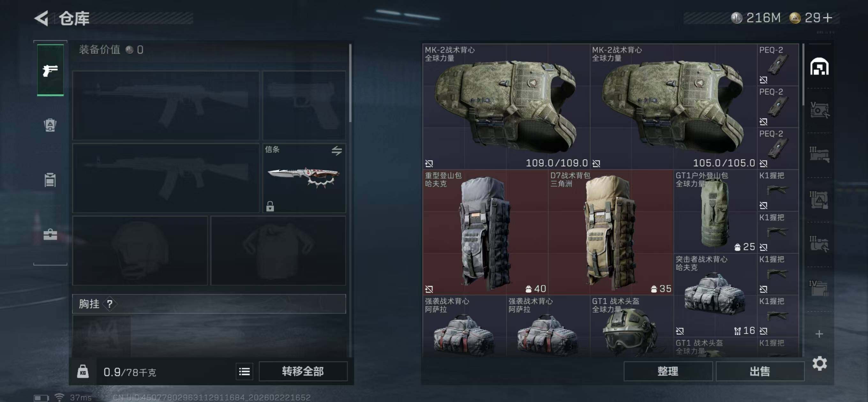Select the main warehouse storage icon
Image resolution: width=868 pixels, height=402 pixels.
(819, 66)
